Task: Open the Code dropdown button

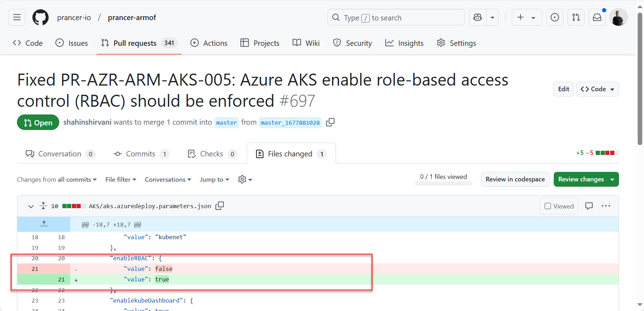Action: click(x=597, y=89)
